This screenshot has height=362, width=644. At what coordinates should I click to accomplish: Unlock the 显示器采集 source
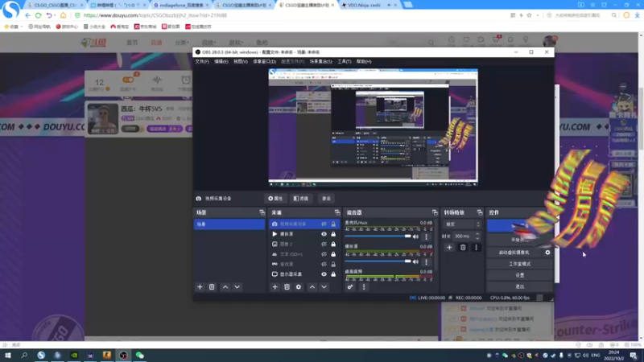click(333, 274)
